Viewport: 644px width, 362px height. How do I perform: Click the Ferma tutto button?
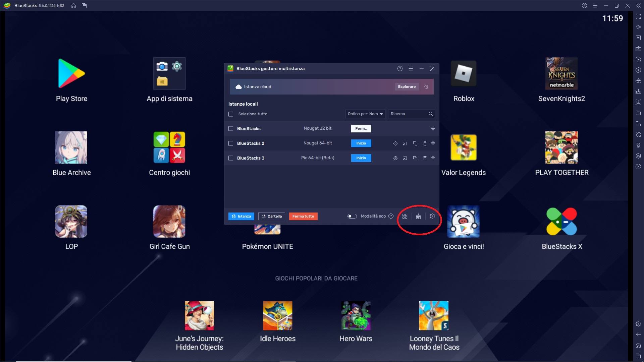point(303,217)
